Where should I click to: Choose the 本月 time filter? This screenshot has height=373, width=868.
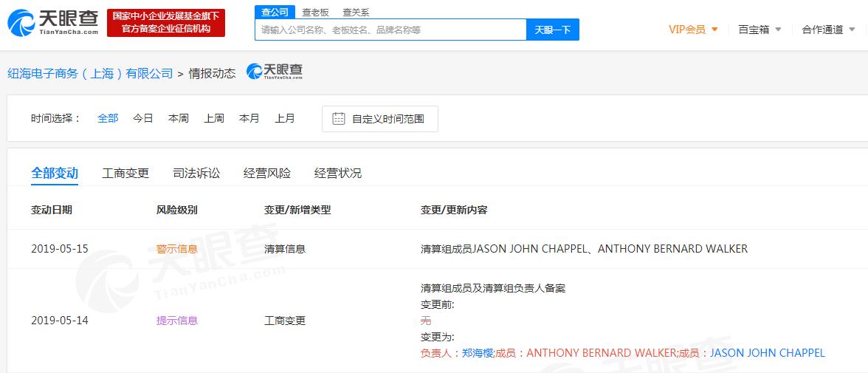click(249, 118)
